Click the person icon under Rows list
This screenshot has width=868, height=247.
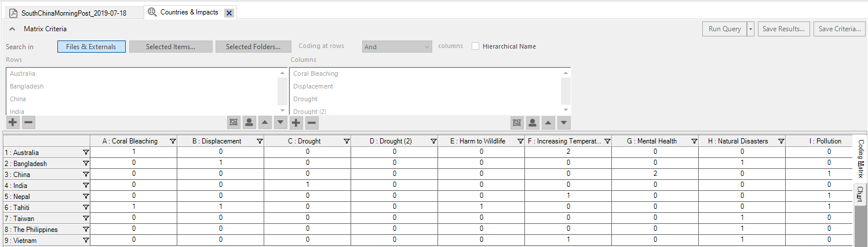[x=249, y=122]
